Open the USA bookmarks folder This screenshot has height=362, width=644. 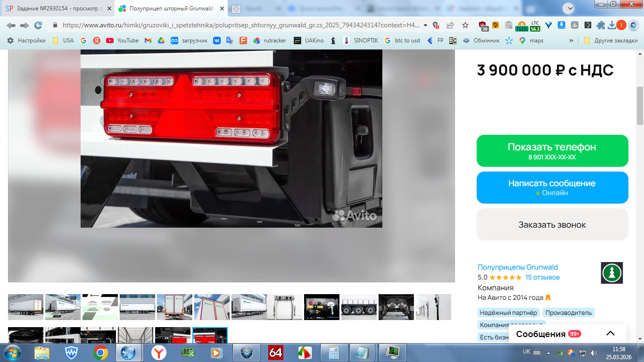(x=63, y=41)
